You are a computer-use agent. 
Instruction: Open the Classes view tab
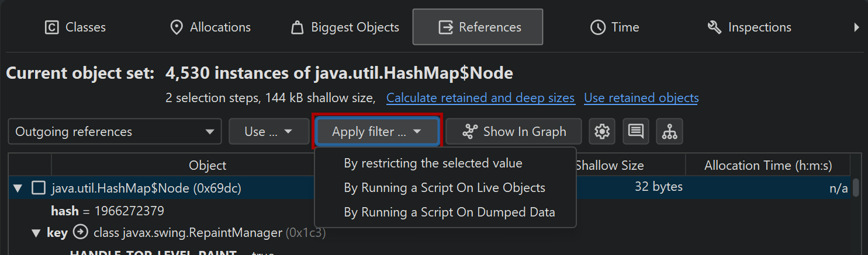(75, 27)
